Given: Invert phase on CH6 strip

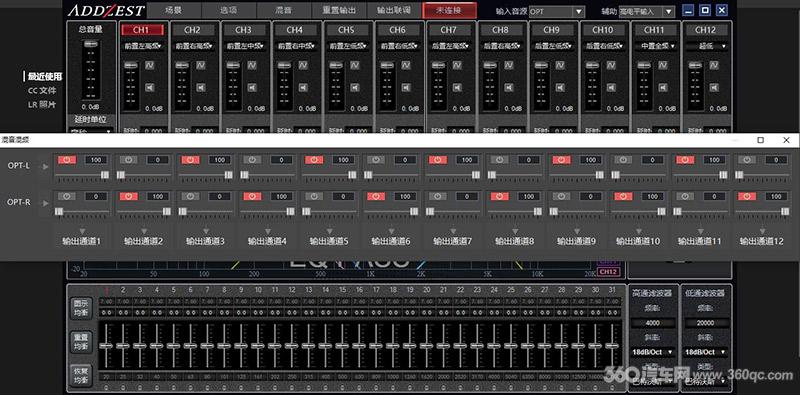Looking at the screenshot, I should coord(406,66).
